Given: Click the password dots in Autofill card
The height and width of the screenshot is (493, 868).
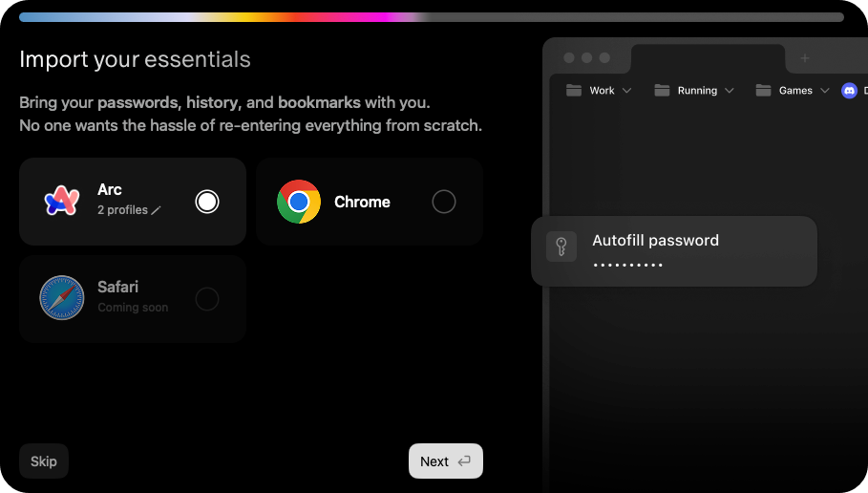Looking at the screenshot, I should coord(627,266).
